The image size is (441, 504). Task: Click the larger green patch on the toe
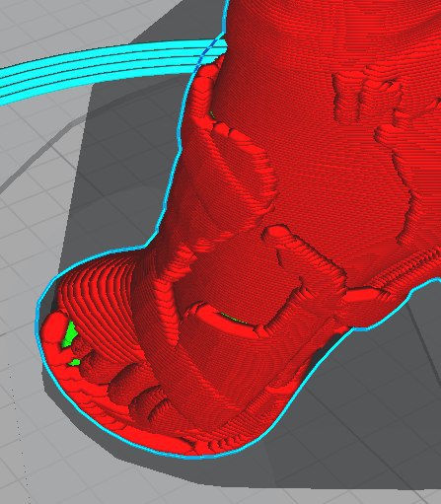[70, 335]
